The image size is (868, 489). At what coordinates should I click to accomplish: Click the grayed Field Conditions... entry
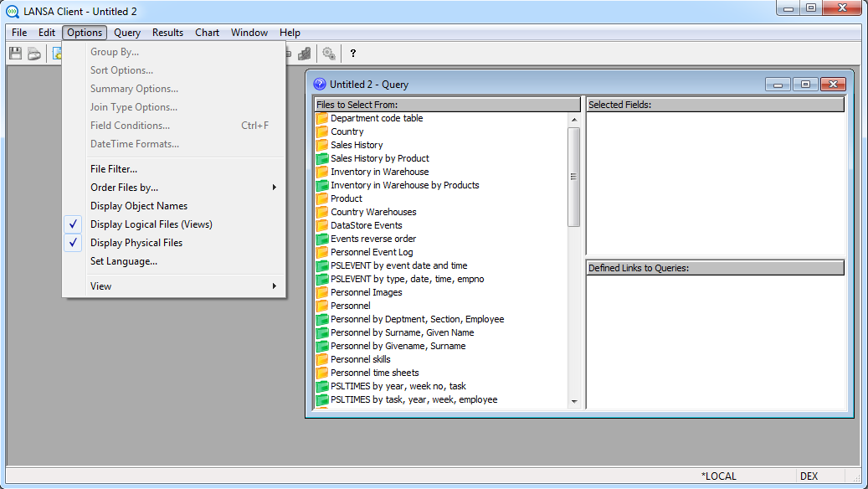174,126
